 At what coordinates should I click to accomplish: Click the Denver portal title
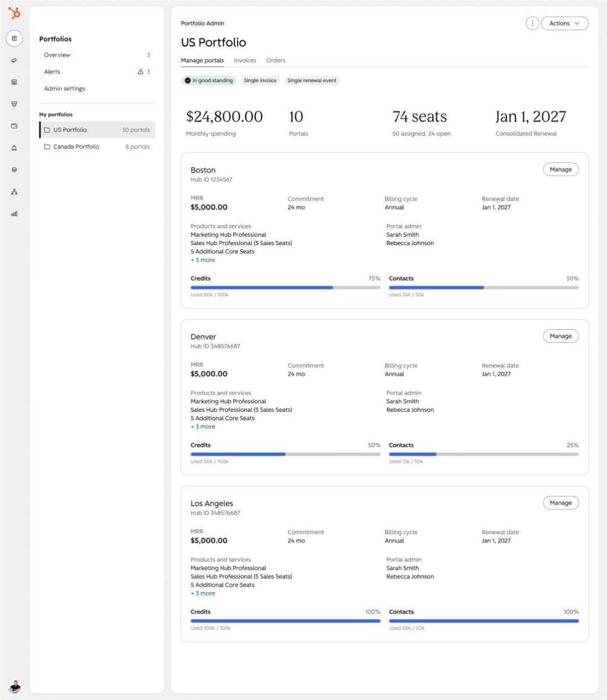pyautogui.click(x=203, y=337)
